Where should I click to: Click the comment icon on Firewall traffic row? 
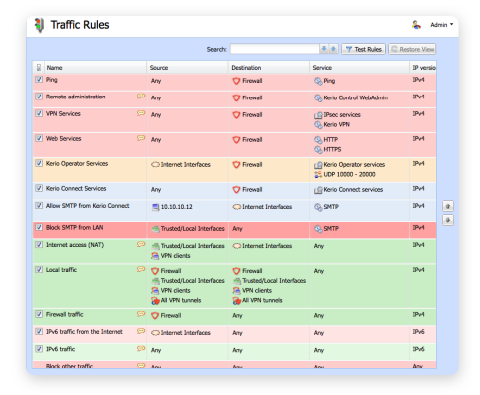click(x=141, y=314)
